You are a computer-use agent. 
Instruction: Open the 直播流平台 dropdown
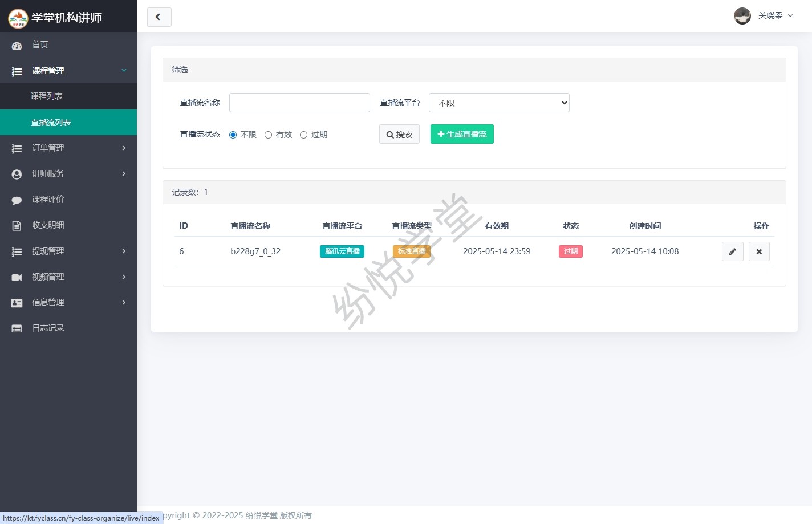(x=499, y=103)
